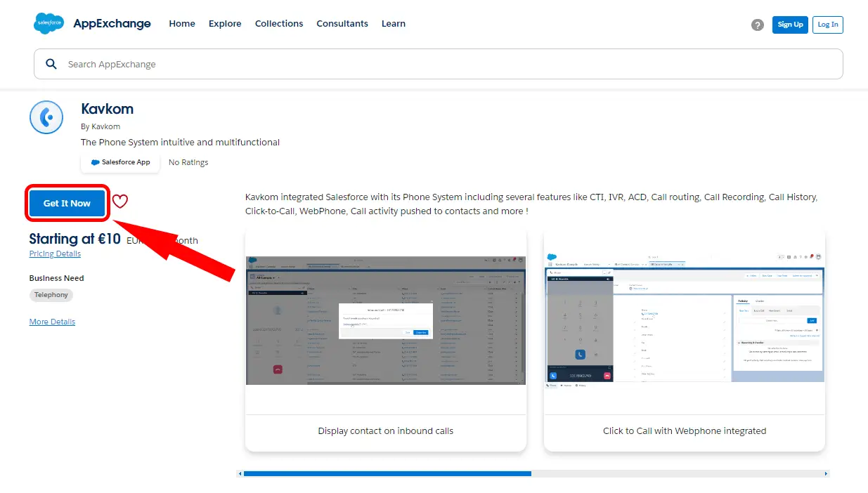The height and width of the screenshot is (493, 868).
Task: Expand the More Details link
Action: coord(52,322)
